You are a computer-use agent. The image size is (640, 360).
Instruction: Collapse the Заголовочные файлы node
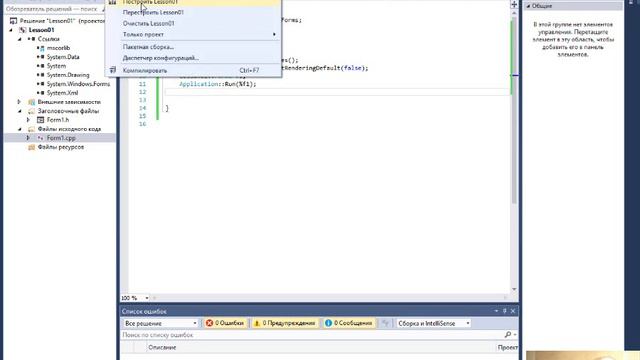(20, 111)
